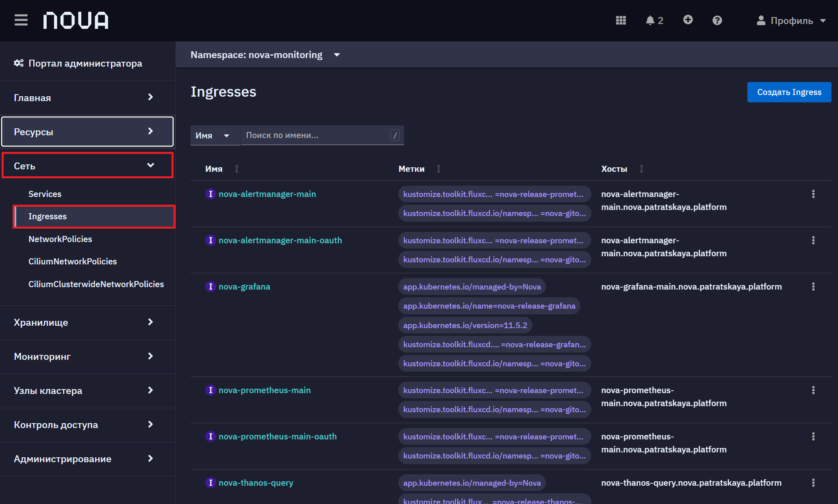This screenshot has width=838, height=504.
Task: Open the nova-thanos-query ingress link
Action: (x=256, y=483)
